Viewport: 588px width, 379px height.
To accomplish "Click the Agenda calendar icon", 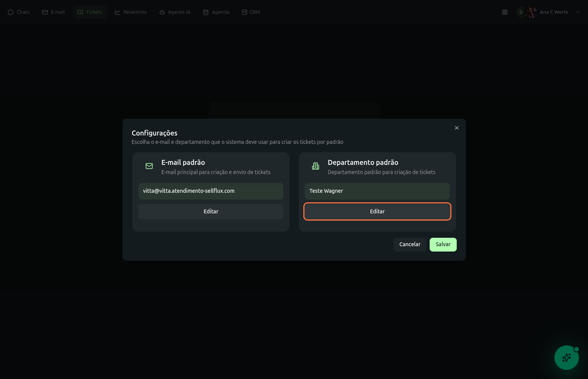I will click(206, 12).
